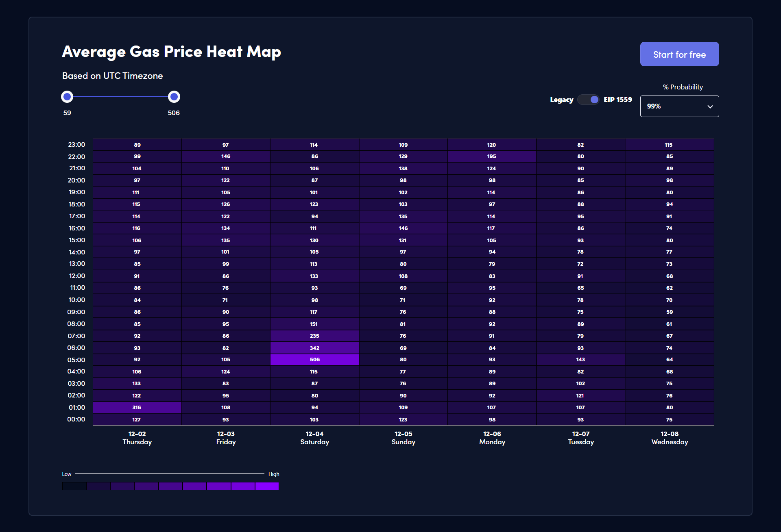Click the 00:00 row label
The image size is (781, 532).
pyautogui.click(x=76, y=419)
